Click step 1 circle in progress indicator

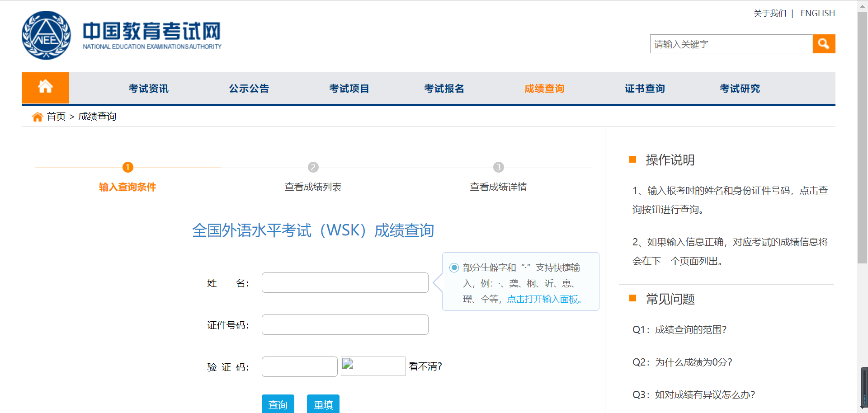[x=127, y=167]
